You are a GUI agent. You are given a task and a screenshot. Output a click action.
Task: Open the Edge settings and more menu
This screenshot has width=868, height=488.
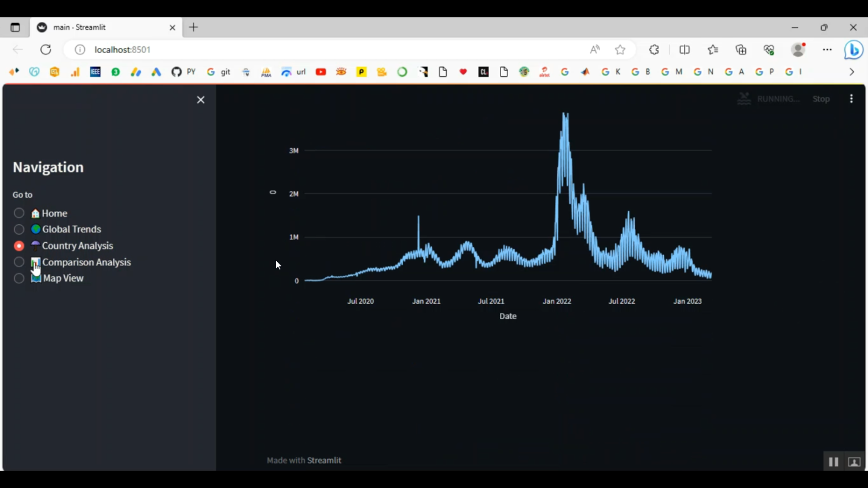point(827,50)
